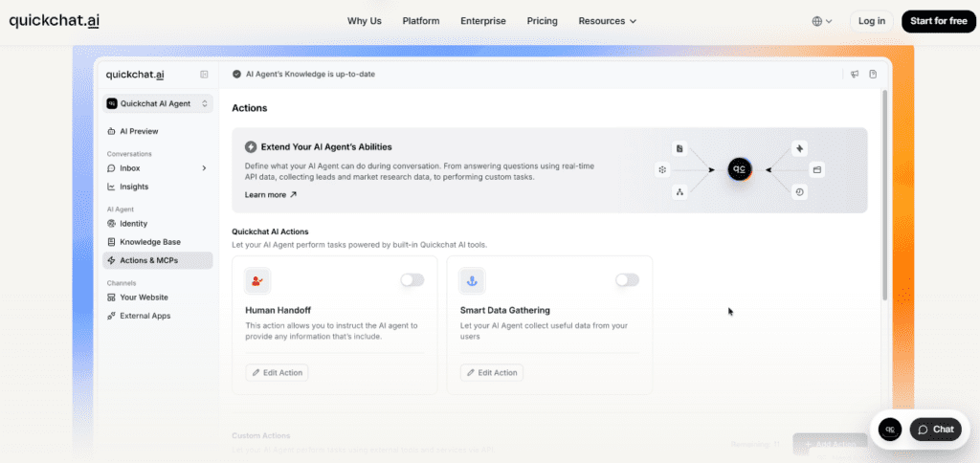Expand the Inbox chevron arrow
Screen dimensions: 980x463
coord(204,168)
